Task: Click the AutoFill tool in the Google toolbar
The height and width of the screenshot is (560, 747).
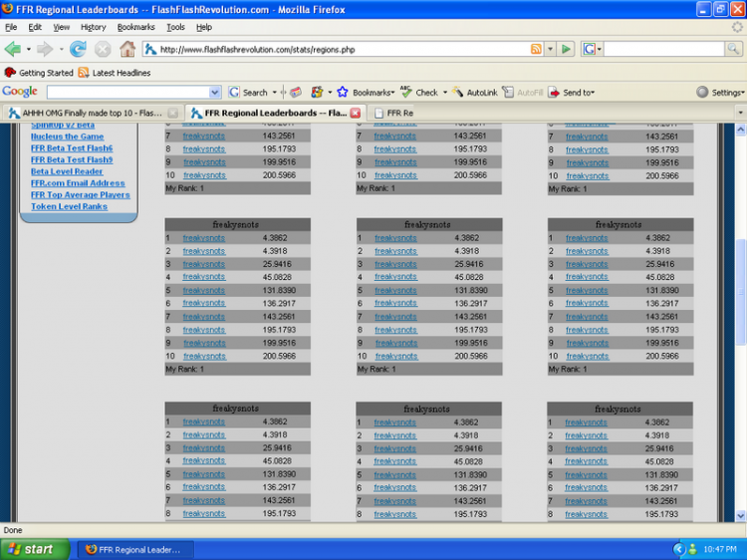Action: (523, 93)
